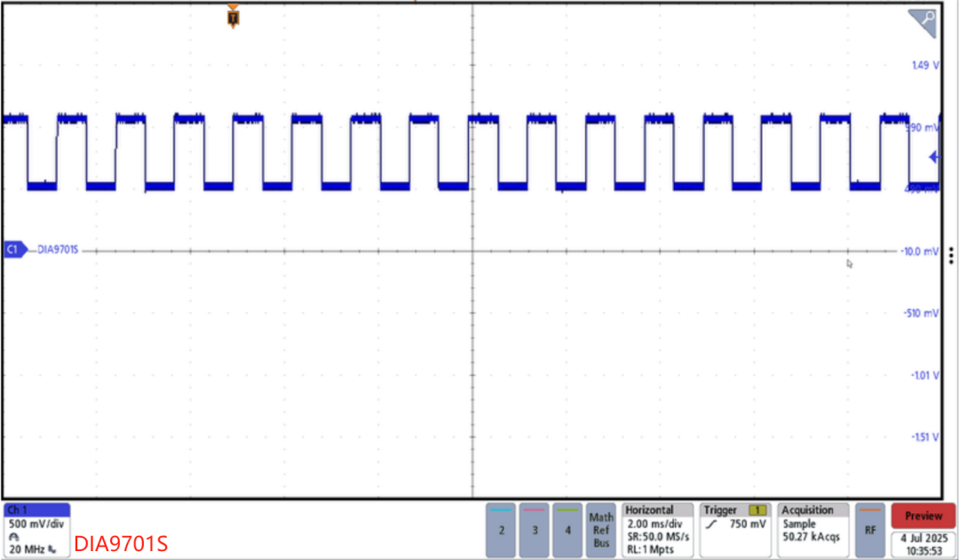Image resolution: width=959 pixels, height=560 pixels.
Task: Click the DIA9701S waveform label
Action: (x=59, y=251)
